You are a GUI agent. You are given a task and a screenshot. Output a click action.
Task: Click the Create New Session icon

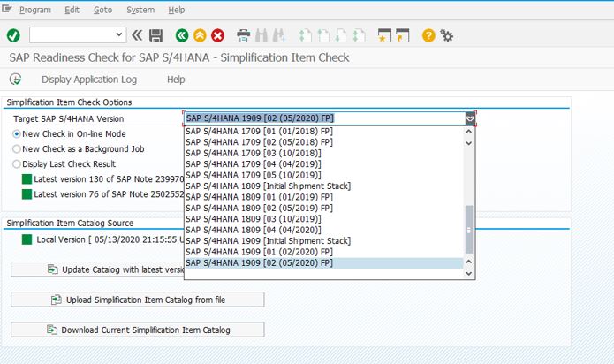point(384,35)
